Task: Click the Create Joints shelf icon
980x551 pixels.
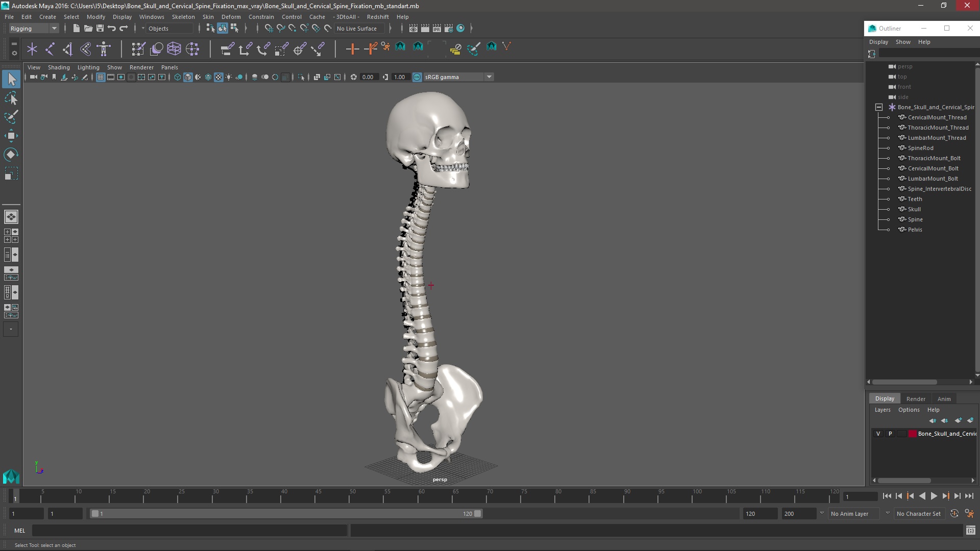Action: [x=50, y=49]
